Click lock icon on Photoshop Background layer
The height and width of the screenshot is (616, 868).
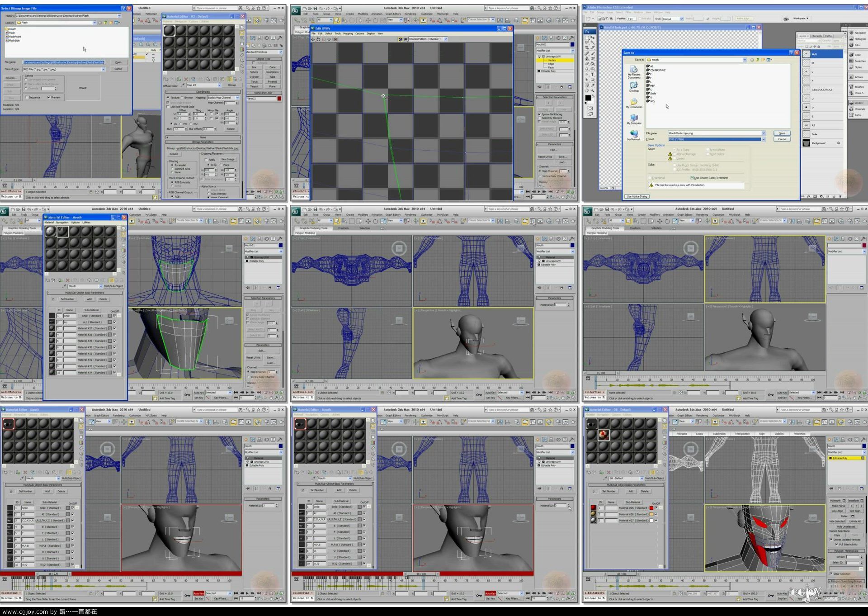[839, 143]
